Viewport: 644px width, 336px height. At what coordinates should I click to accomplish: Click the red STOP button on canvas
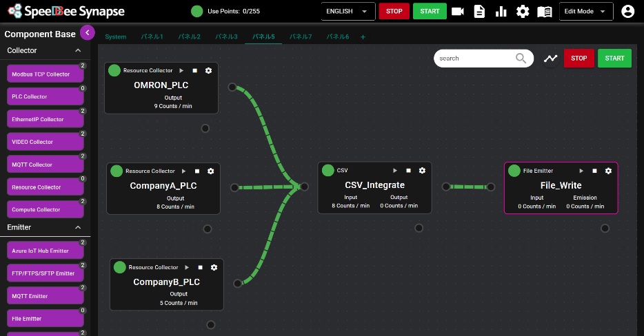578,59
